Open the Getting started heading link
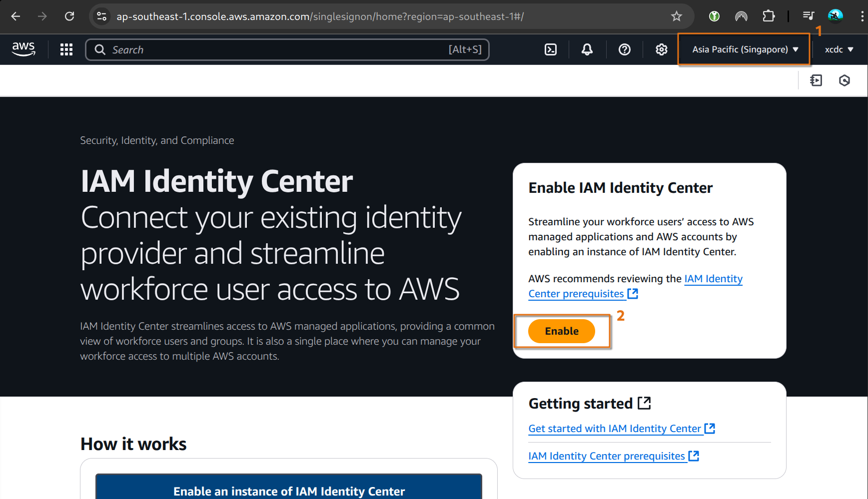868x499 pixels. pos(590,403)
